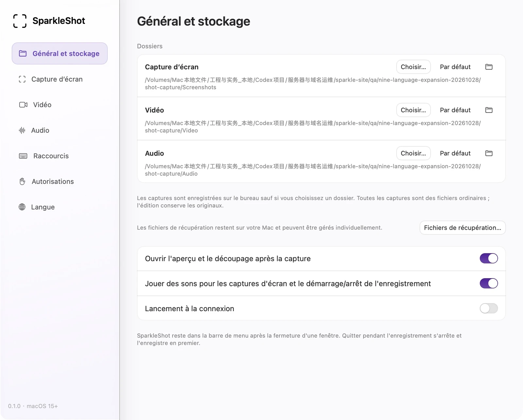Click the frame icon next to Capture d'écran in sidebar

(x=22, y=79)
